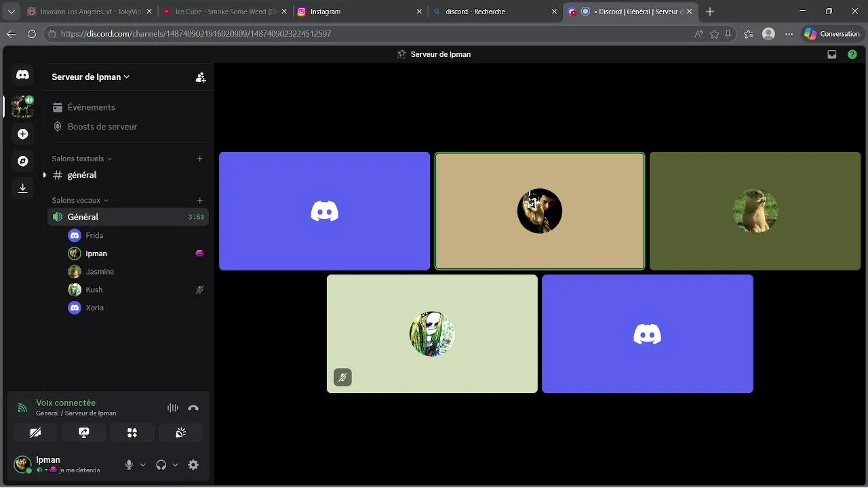This screenshot has height=488, width=868.
Task: Click the top-left default avatar tile
Action: tap(324, 211)
